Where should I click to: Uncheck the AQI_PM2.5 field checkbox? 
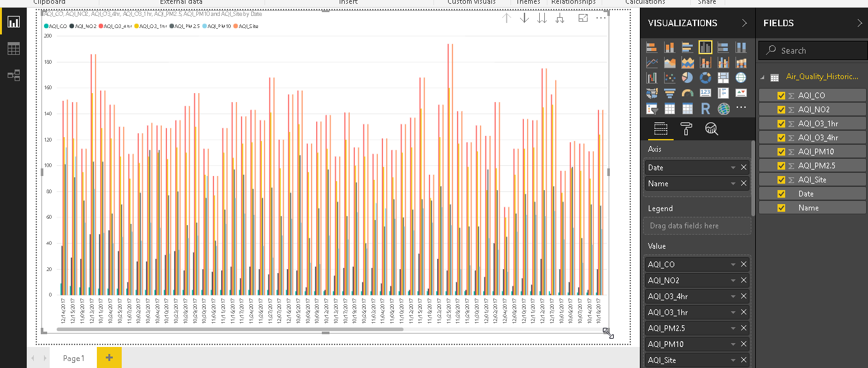point(781,166)
